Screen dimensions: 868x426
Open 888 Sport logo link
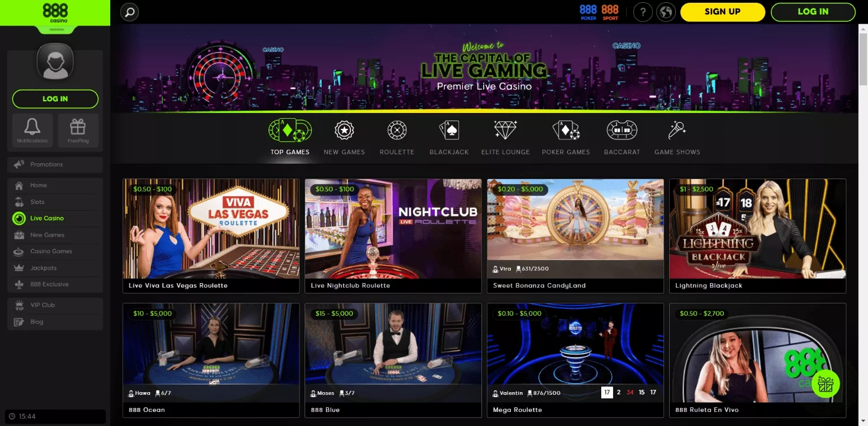tap(610, 12)
